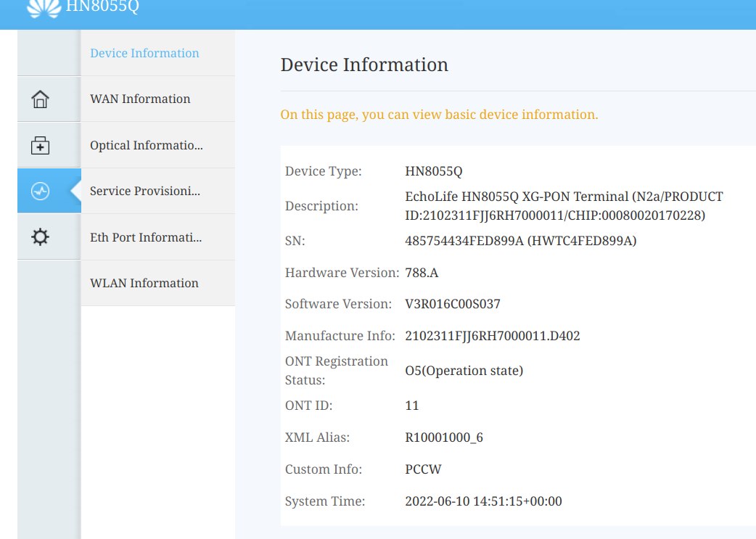Click the Hardware Version label
The image size is (756, 539).
(342, 273)
